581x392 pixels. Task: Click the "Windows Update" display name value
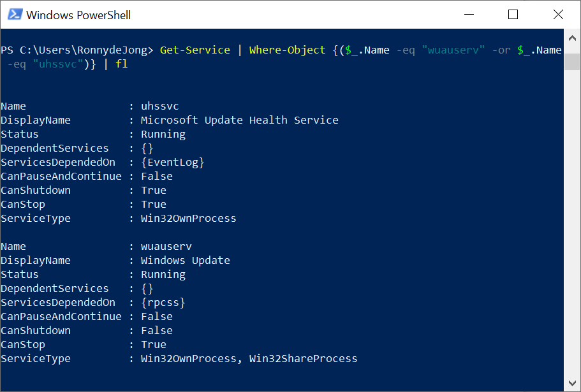[x=185, y=260]
